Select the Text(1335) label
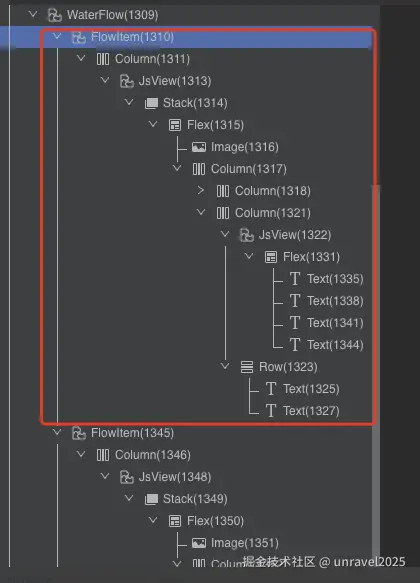420x583 pixels. click(x=335, y=279)
